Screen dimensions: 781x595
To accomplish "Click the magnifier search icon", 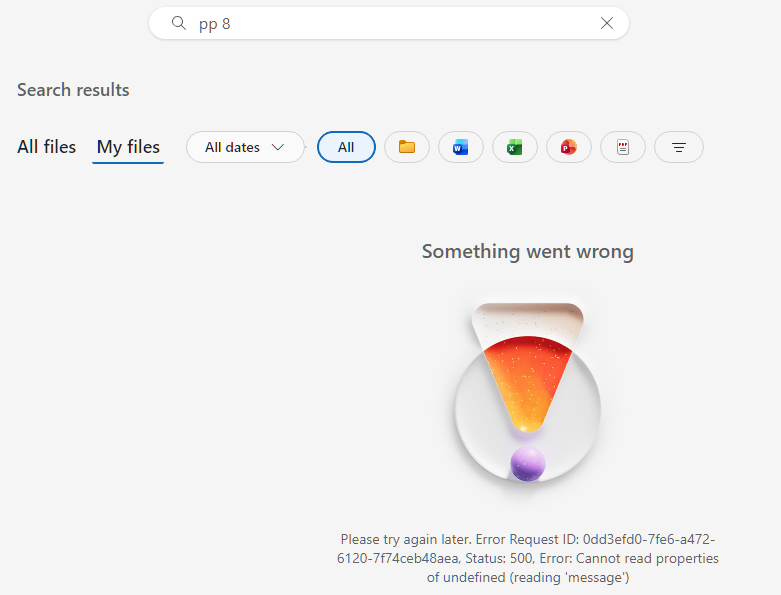I will pos(178,23).
